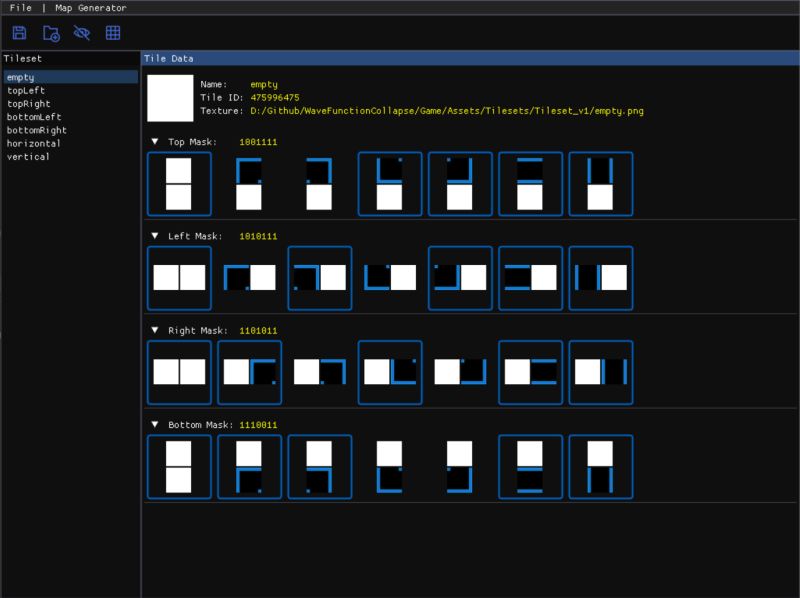Toggle bottomLeft corner neighbor in Top Mask
Screen dimensions: 800x598
pyautogui.click(x=390, y=184)
